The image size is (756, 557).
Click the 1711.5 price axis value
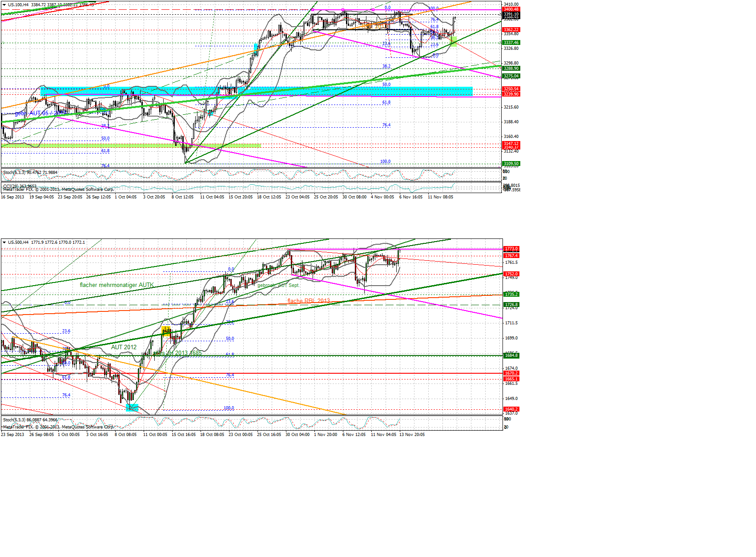[x=511, y=323]
